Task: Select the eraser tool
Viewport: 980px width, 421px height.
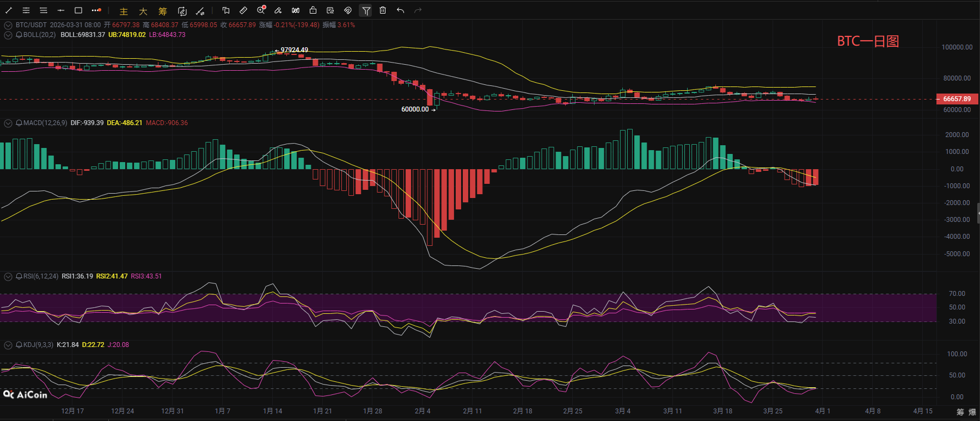Action: (278, 10)
